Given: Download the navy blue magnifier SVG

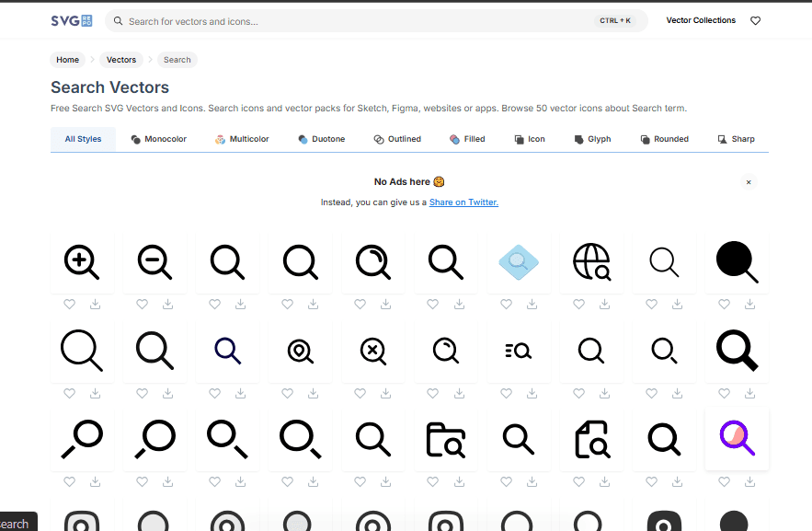Looking at the screenshot, I should (x=240, y=393).
